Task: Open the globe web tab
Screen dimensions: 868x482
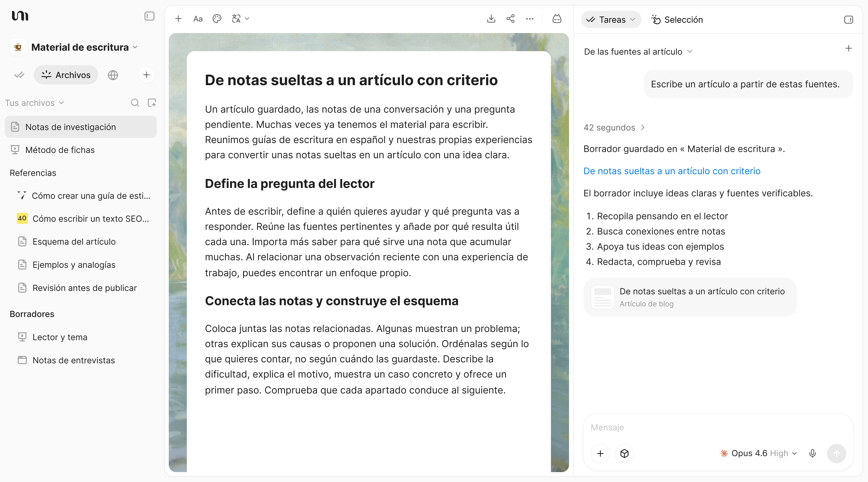Action: [x=113, y=75]
